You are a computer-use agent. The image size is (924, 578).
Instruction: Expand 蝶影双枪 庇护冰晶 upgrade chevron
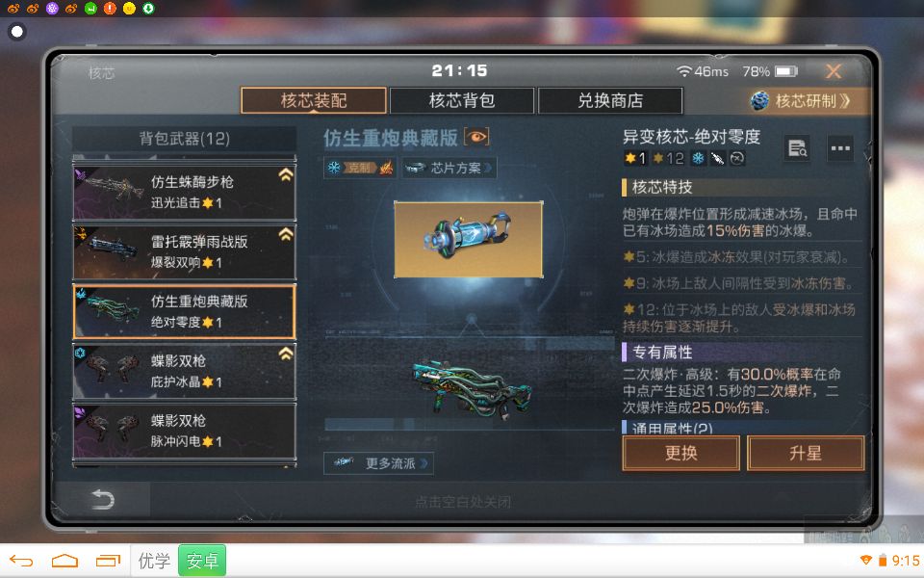pyautogui.click(x=286, y=354)
